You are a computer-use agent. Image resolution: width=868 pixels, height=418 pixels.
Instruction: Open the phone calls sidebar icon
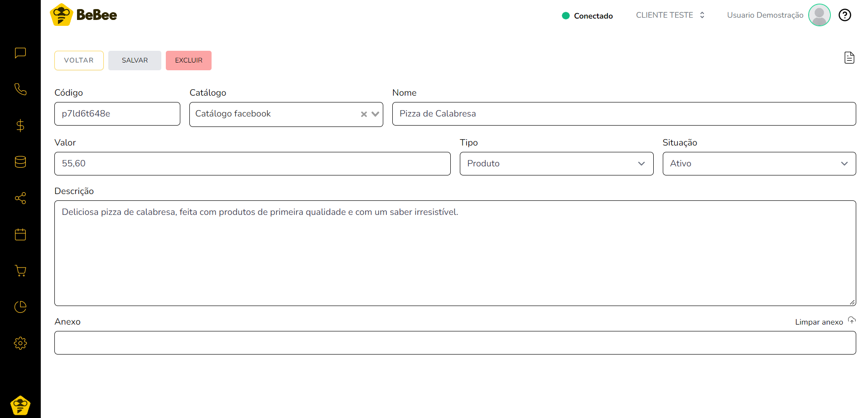coord(20,89)
